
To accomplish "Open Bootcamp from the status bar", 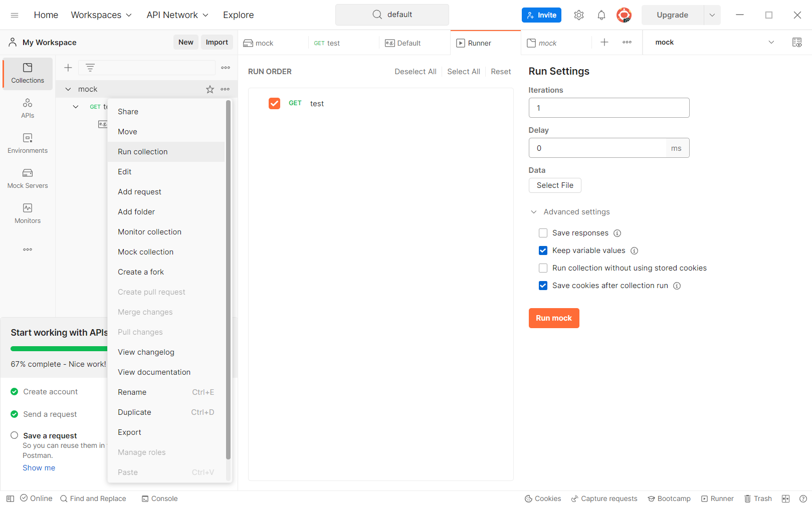I will 669,498.
